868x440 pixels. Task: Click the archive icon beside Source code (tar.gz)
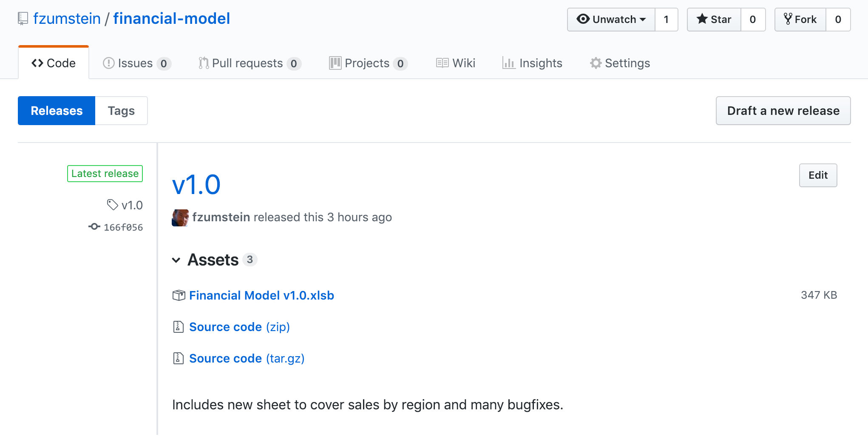coord(179,358)
